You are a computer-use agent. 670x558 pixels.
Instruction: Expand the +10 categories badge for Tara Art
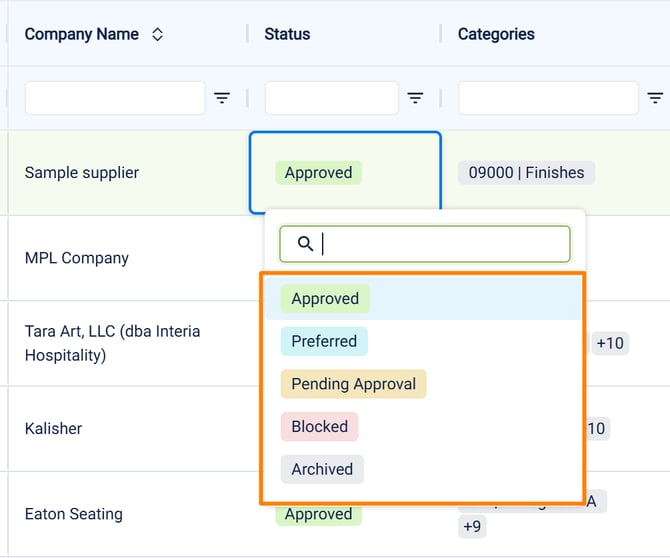click(x=609, y=343)
